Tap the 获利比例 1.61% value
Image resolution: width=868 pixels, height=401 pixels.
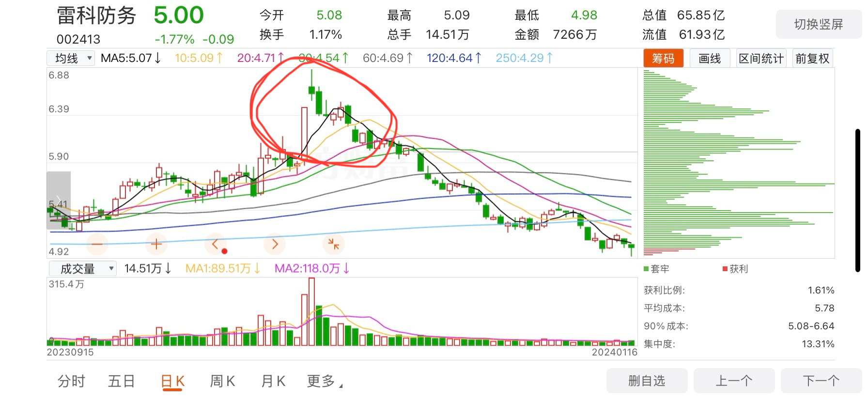821,290
